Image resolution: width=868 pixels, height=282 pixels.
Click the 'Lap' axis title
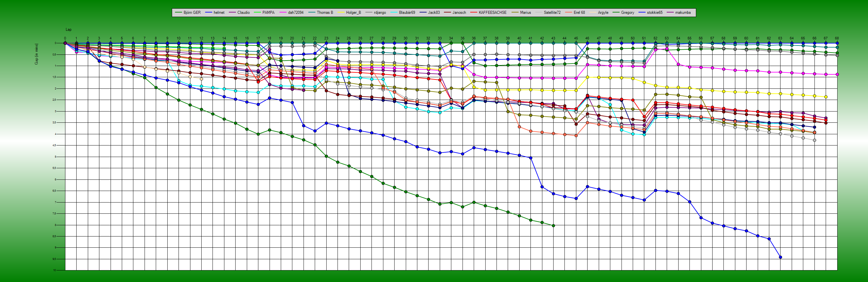click(x=68, y=30)
